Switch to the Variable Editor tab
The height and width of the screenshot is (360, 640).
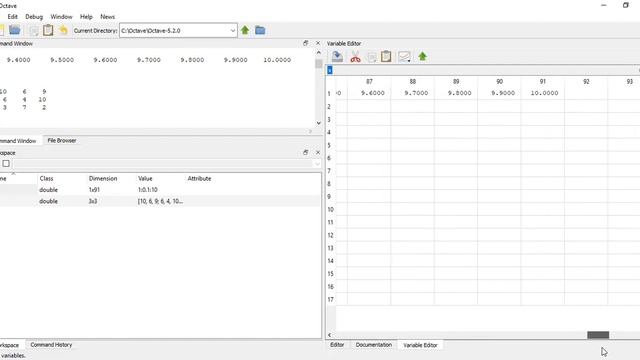(x=420, y=345)
